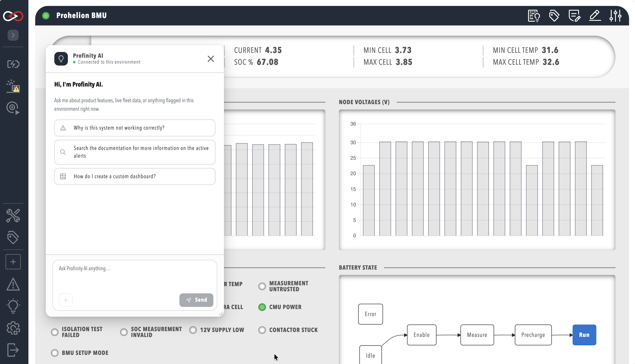Open the solar warning sidebar icon

tap(13, 86)
